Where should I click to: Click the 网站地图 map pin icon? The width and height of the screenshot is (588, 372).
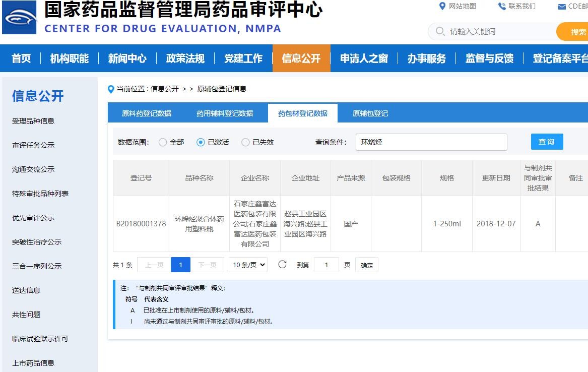coord(442,7)
